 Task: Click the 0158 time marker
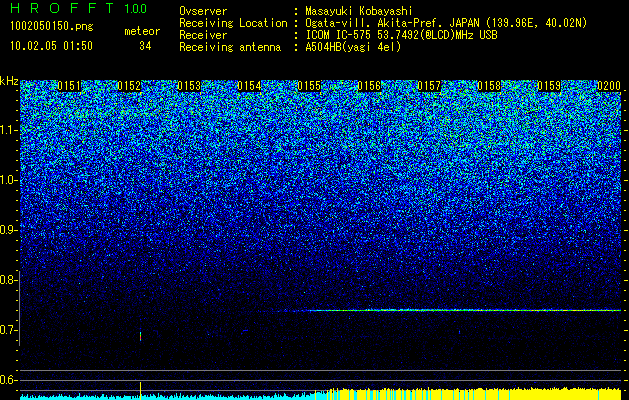tap(489, 86)
